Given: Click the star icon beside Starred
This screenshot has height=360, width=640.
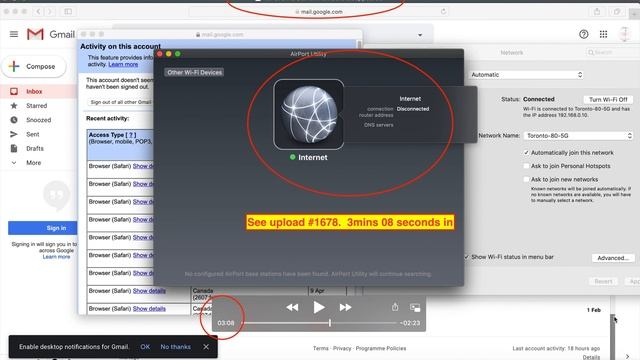Looking at the screenshot, I should coord(14,106).
